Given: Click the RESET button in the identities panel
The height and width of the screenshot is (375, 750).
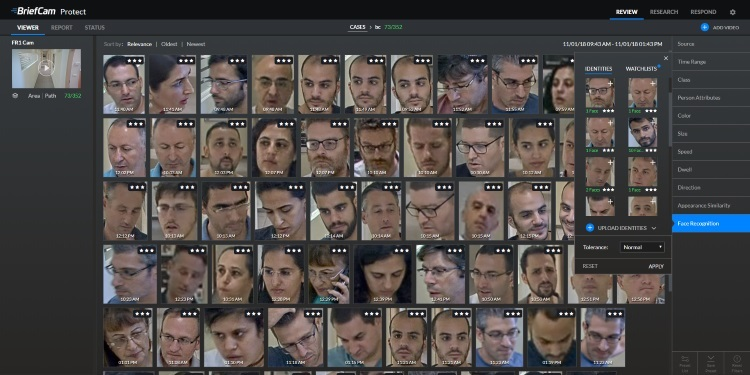Looking at the screenshot, I should tap(590, 266).
